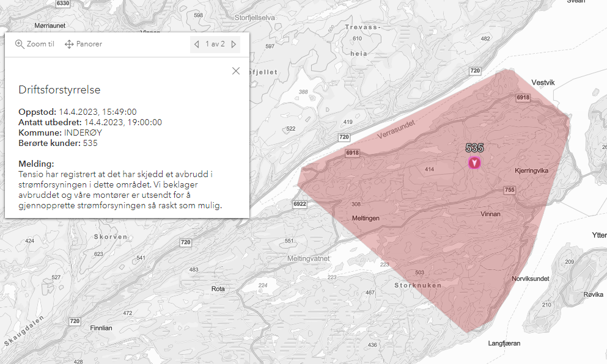The height and width of the screenshot is (364, 607).
Task: Click the 535 customer count label
Action: (x=474, y=148)
